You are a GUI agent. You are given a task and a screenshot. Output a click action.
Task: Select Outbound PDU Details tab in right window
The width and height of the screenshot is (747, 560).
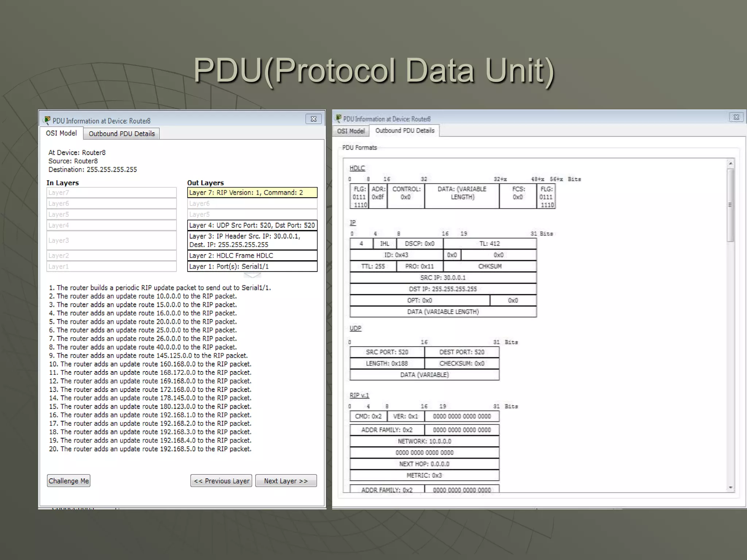tap(405, 131)
